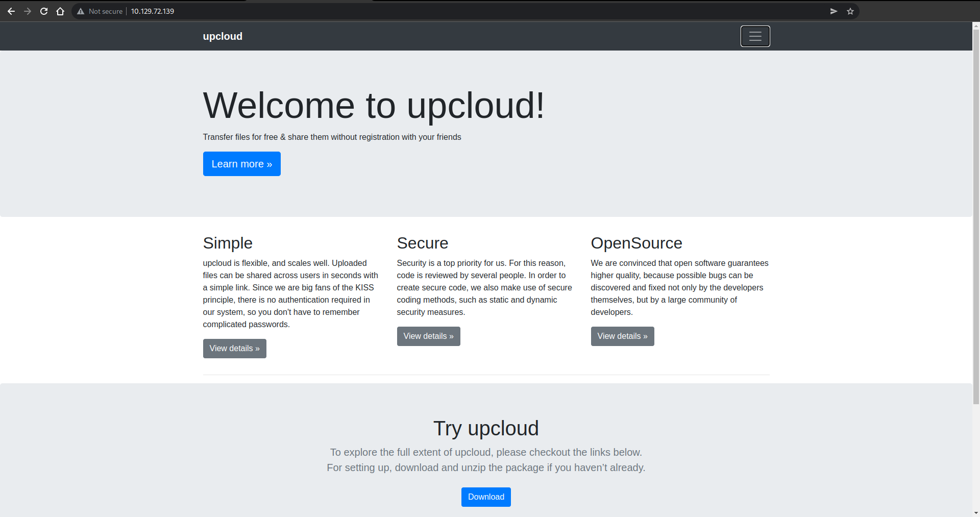Expand the hamburger navigation menu

pos(755,36)
